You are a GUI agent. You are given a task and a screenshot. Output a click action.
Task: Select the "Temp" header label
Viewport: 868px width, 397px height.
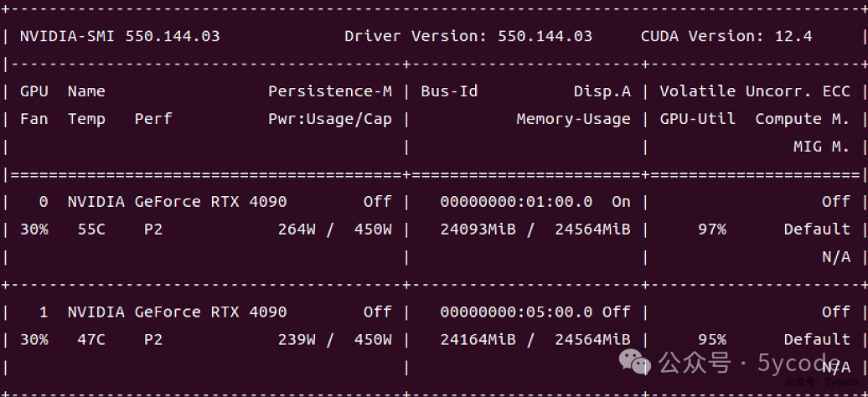pyautogui.click(x=86, y=119)
